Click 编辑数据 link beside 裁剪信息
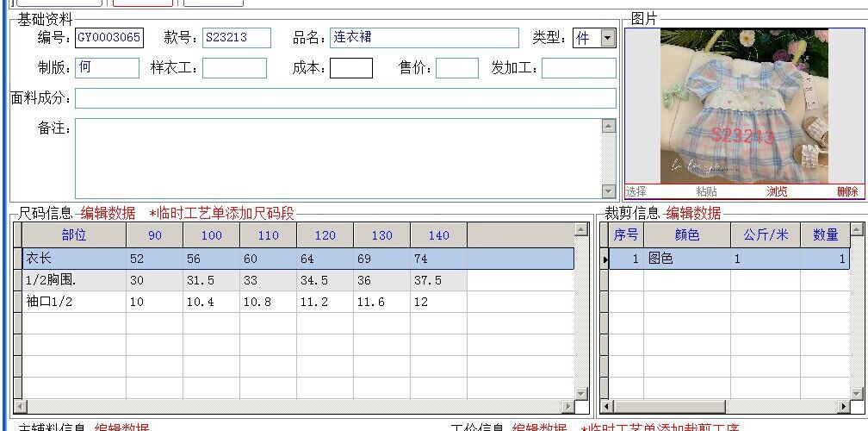Viewport: 868px width, 431px height. click(694, 213)
